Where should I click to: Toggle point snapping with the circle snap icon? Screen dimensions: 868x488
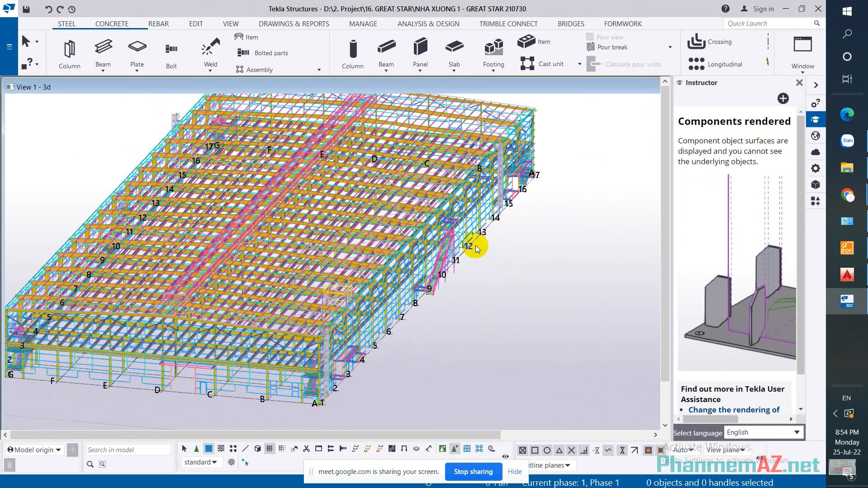tap(547, 450)
